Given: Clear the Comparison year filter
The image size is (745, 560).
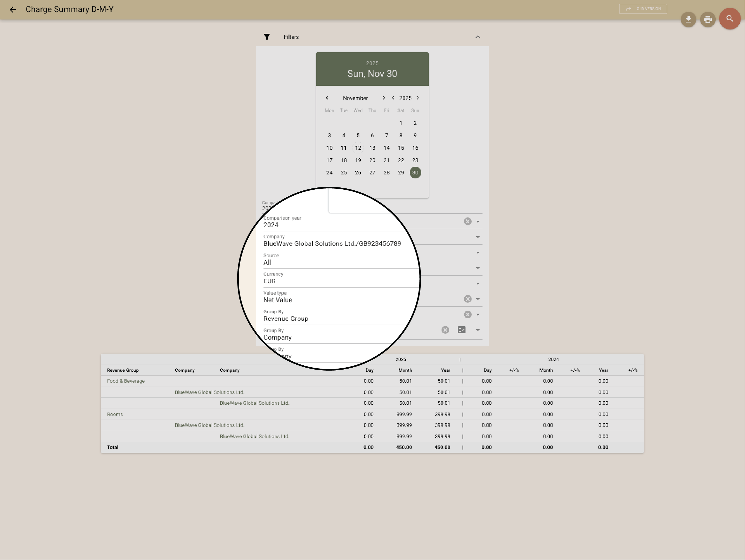Looking at the screenshot, I should pos(467,221).
